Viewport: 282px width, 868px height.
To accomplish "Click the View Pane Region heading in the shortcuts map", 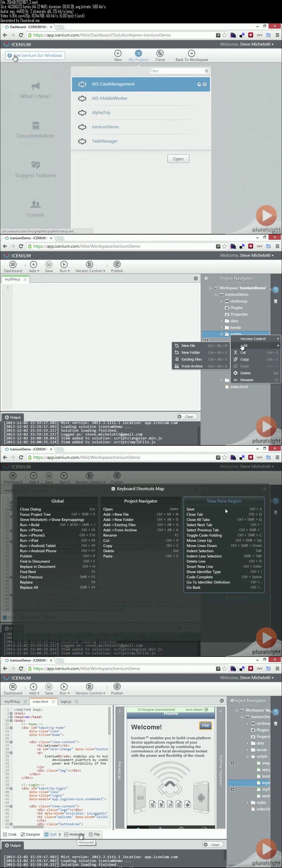I will (224, 501).
